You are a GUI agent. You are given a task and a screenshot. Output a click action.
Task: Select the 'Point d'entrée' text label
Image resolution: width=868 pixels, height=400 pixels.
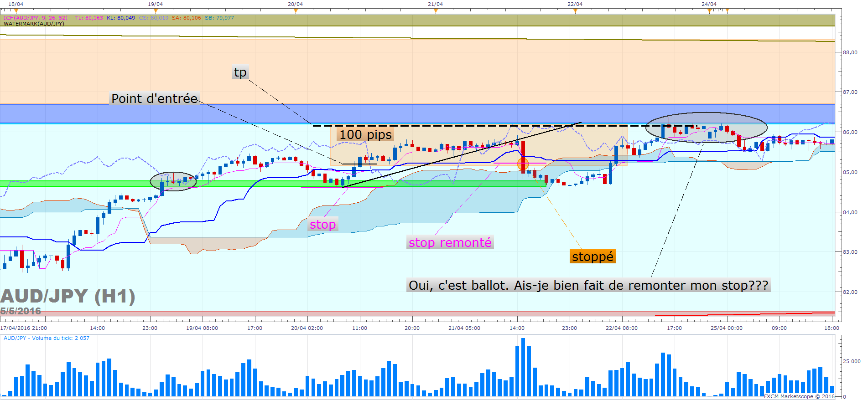[x=154, y=98]
